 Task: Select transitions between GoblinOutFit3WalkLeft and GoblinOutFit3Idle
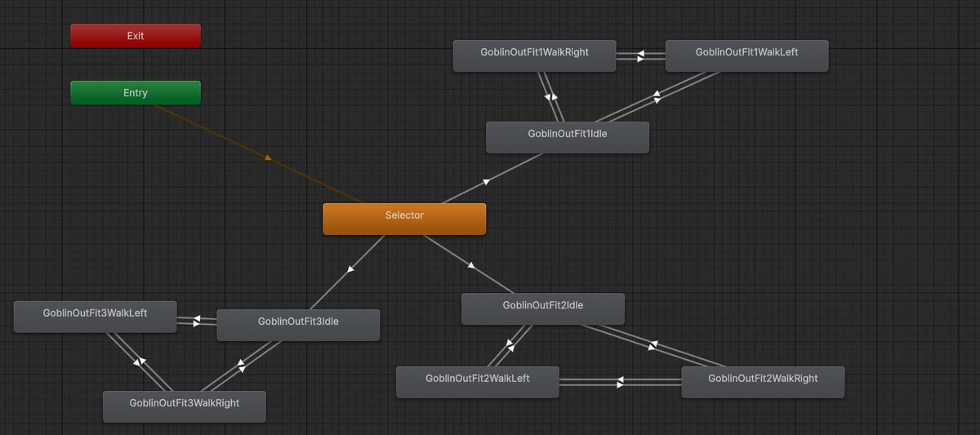197,321
